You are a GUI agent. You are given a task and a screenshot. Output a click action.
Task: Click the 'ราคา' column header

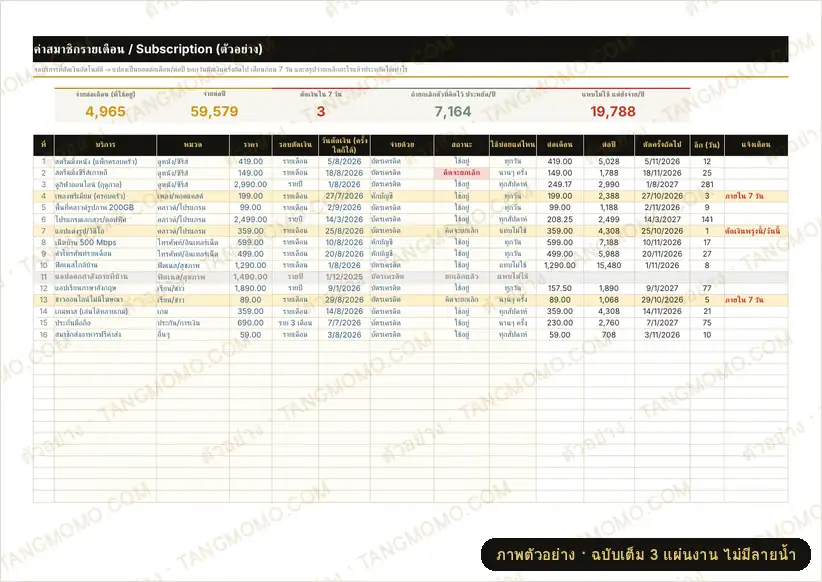251,145
